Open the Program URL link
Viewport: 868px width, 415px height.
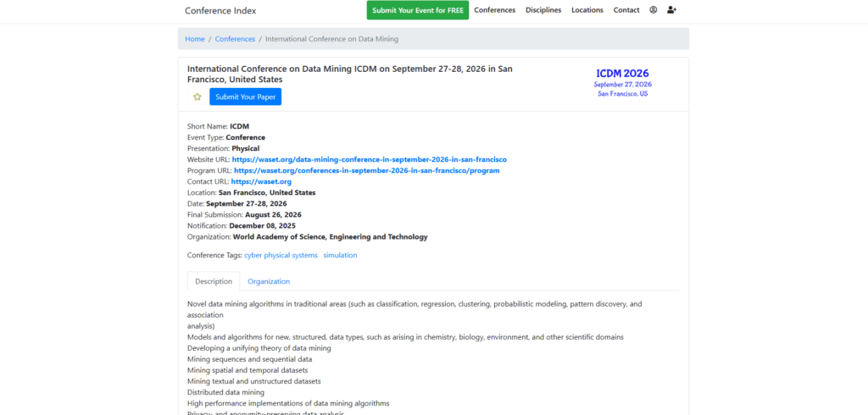[366, 170]
